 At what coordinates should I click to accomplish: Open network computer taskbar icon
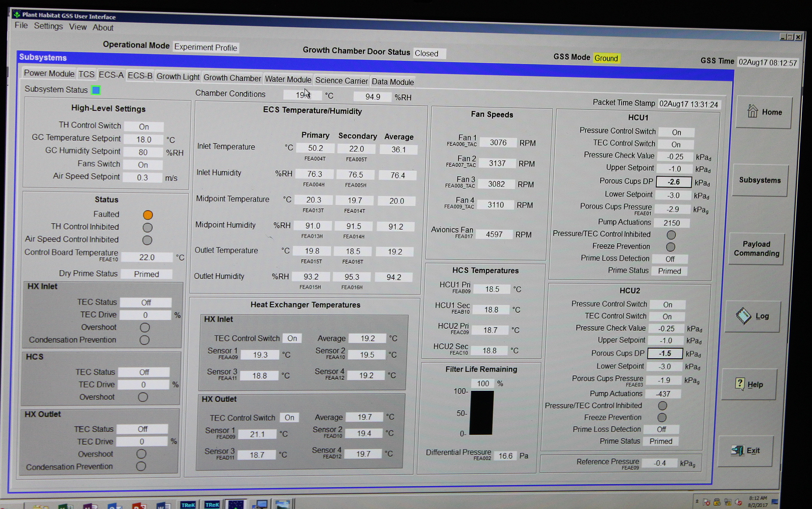[259, 504]
